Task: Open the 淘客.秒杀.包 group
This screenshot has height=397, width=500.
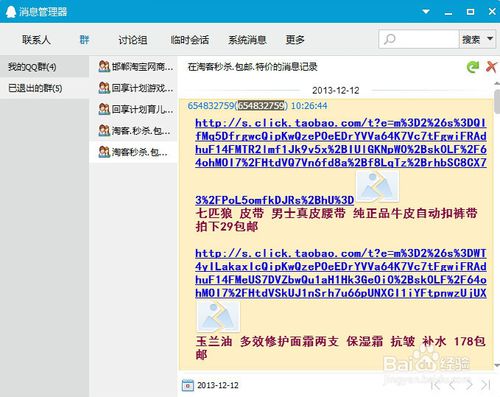Action: [x=133, y=131]
